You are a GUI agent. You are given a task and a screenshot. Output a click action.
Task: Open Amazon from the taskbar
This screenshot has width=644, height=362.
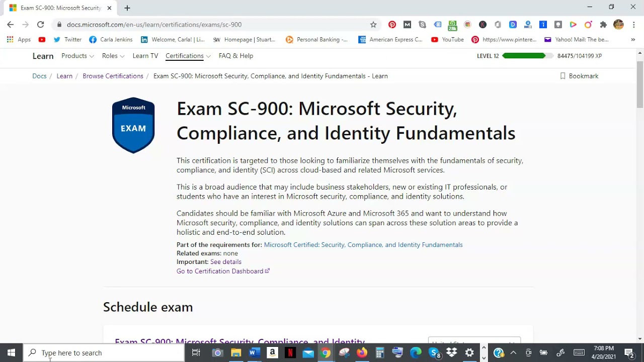click(272, 353)
